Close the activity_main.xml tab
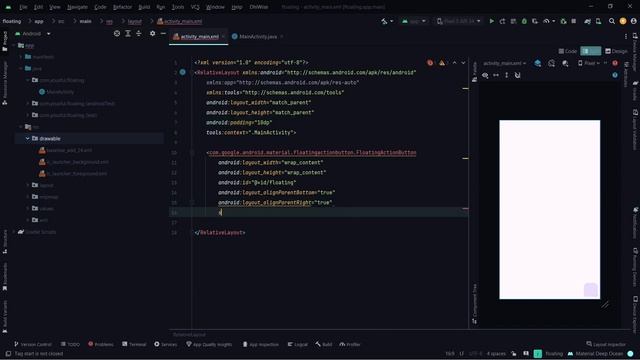The image size is (640, 360). tap(223, 37)
